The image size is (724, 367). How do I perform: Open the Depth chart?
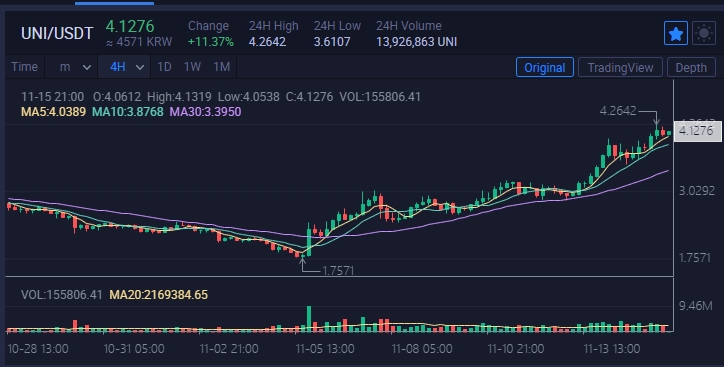(691, 67)
